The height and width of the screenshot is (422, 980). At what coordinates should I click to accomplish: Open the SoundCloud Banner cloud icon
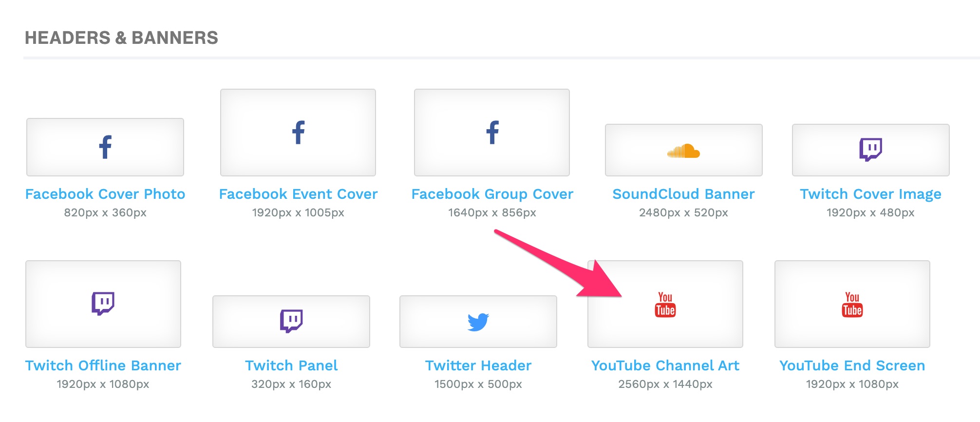(x=683, y=151)
